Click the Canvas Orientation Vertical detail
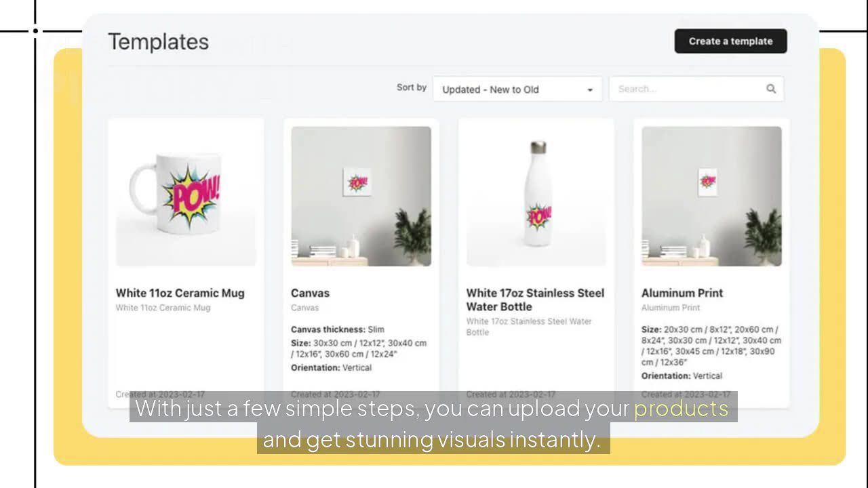The width and height of the screenshot is (868, 488). pos(331,367)
